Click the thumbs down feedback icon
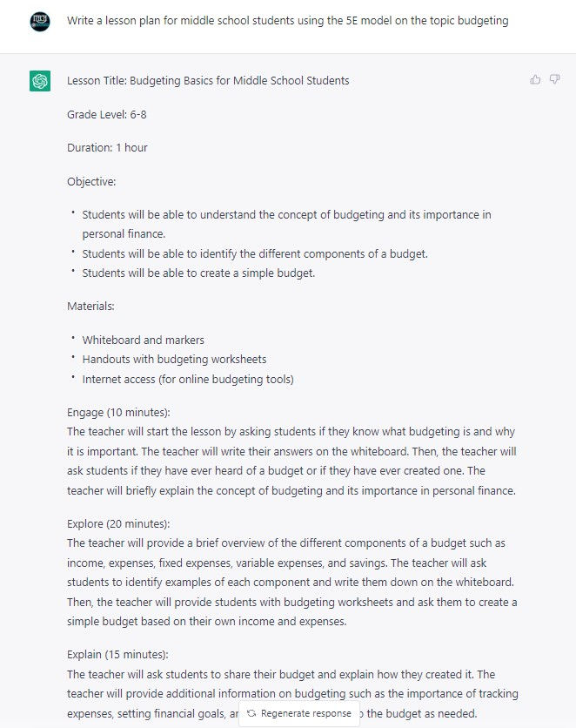576x728 pixels. 554,80
